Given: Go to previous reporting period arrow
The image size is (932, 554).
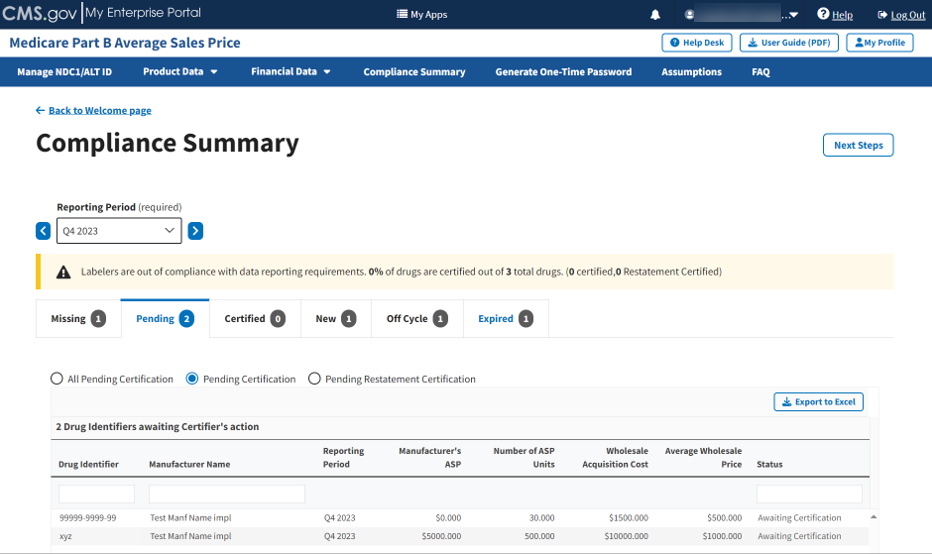Looking at the screenshot, I should [x=43, y=231].
